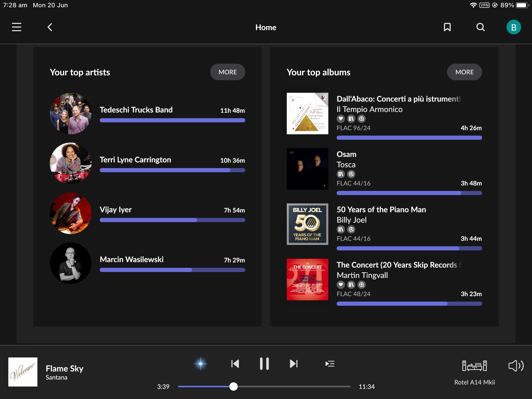Open the volume speaker control
The width and height of the screenshot is (532, 399).
[x=516, y=366]
